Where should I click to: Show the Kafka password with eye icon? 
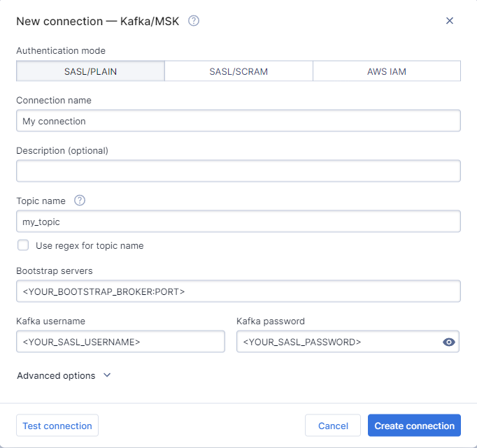coord(449,342)
